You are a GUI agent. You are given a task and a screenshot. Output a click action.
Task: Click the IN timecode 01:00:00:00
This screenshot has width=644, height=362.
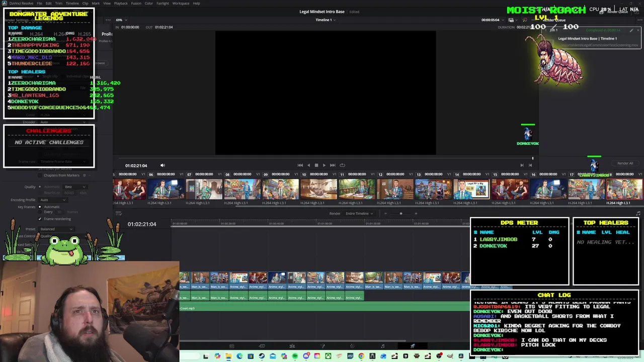click(x=130, y=27)
